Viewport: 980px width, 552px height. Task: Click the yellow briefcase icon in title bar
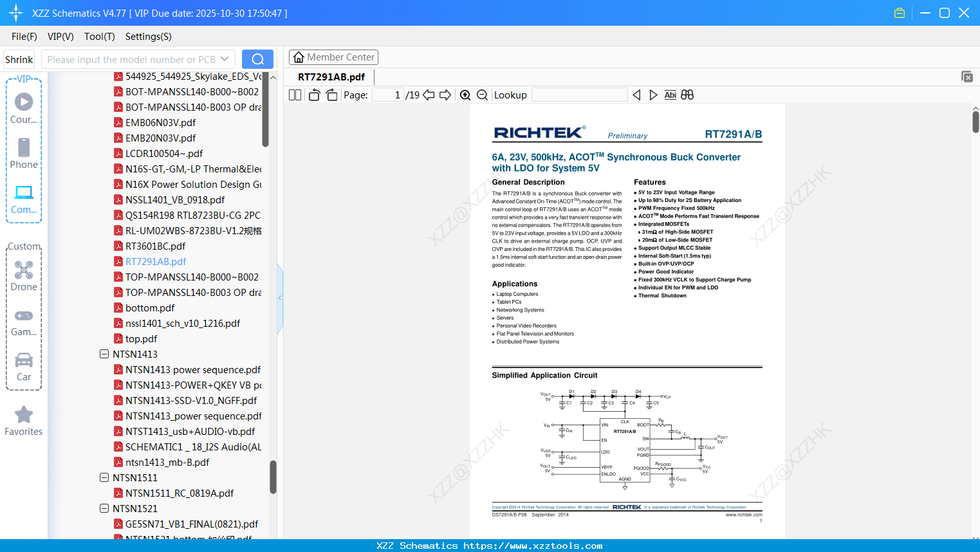pyautogui.click(x=900, y=13)
